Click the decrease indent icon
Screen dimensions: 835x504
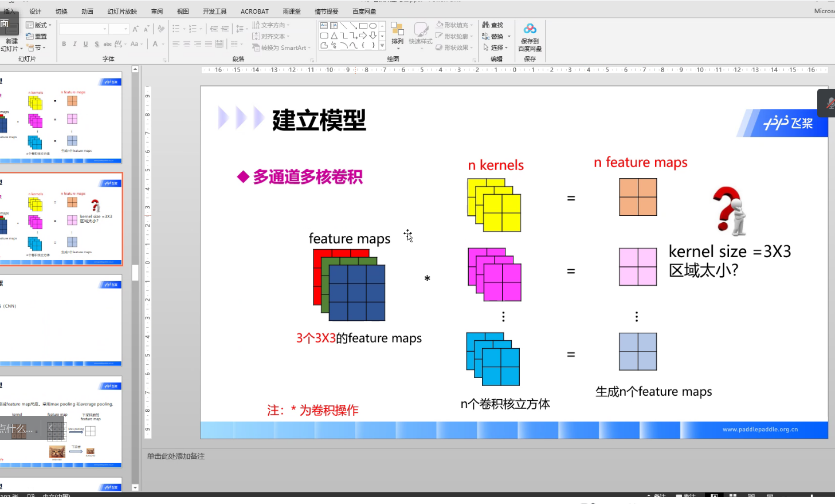214,29
